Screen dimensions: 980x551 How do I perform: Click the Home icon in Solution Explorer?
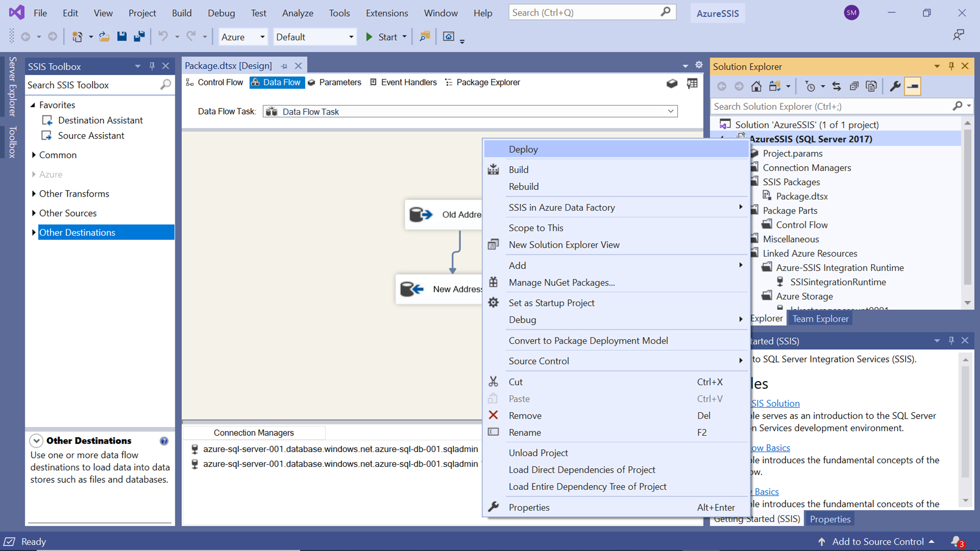756,87
